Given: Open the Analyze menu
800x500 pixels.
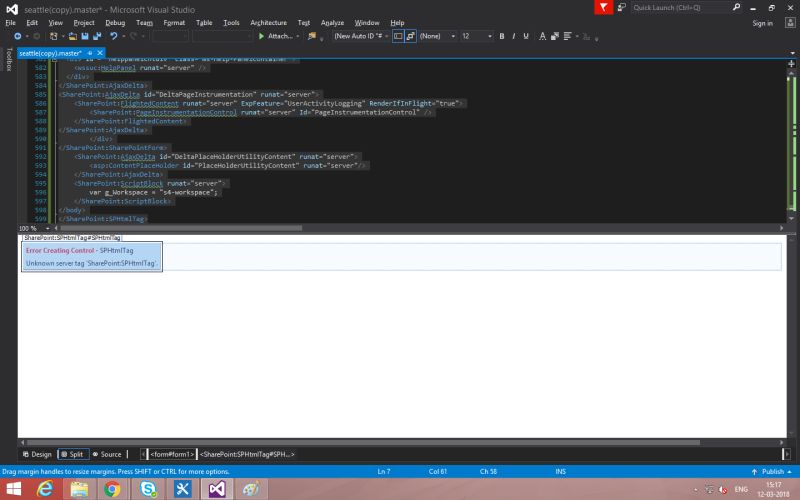Looking at the screenshot, I should click(332, 22).
